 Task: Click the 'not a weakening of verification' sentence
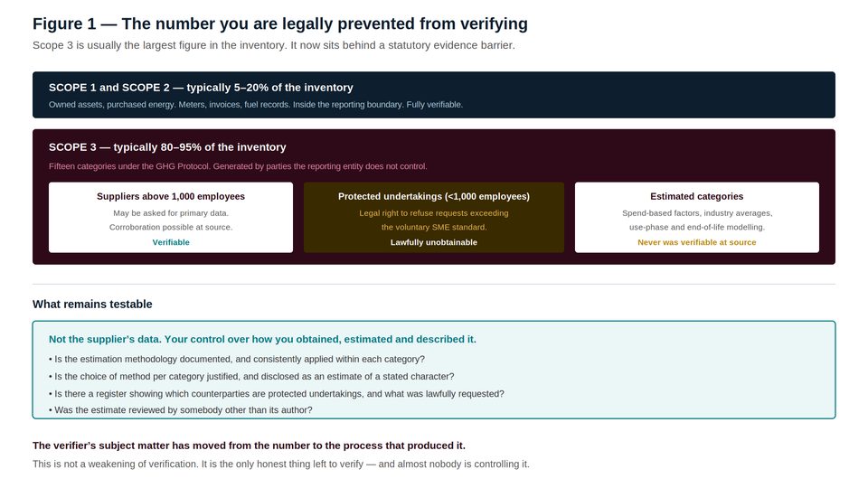point(281,465)
